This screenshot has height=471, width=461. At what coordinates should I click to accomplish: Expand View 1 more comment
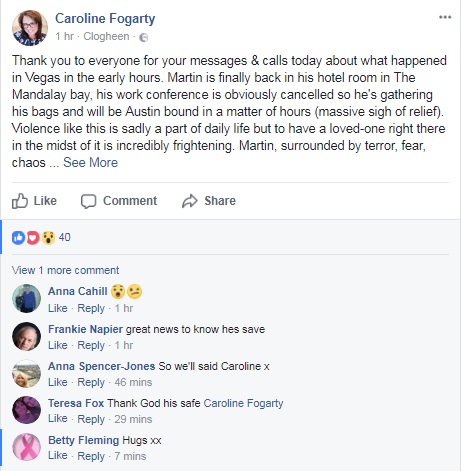pyautogui.click(x=65, y=270)
